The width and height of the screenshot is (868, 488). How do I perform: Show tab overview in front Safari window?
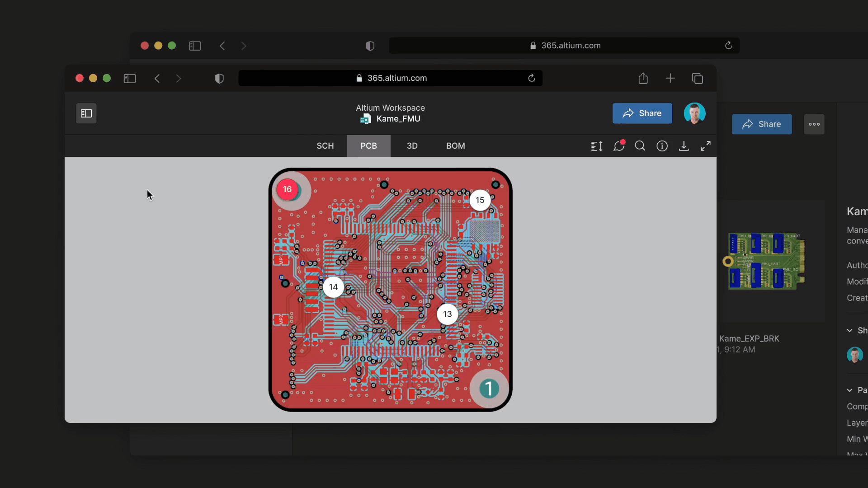[697, 79]
